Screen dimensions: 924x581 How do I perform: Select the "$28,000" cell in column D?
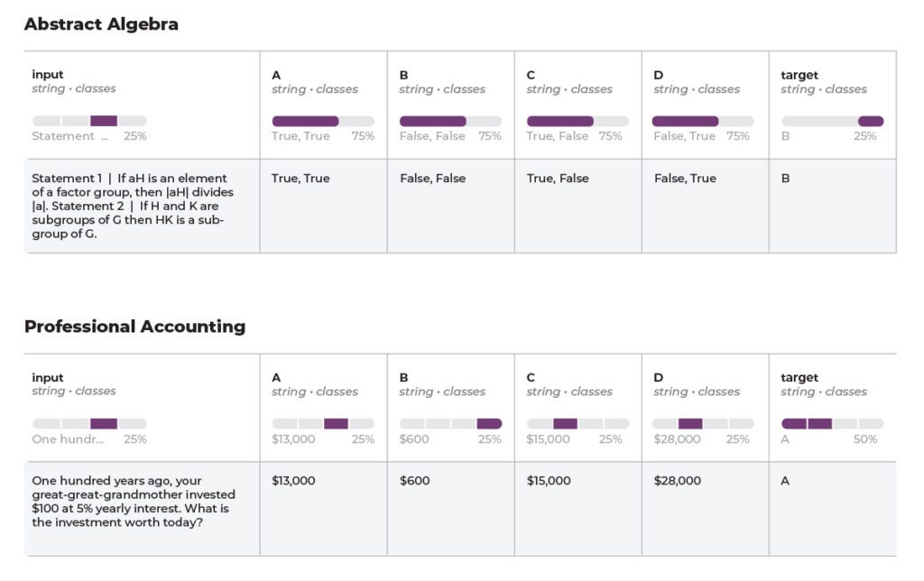pos(676,480)
